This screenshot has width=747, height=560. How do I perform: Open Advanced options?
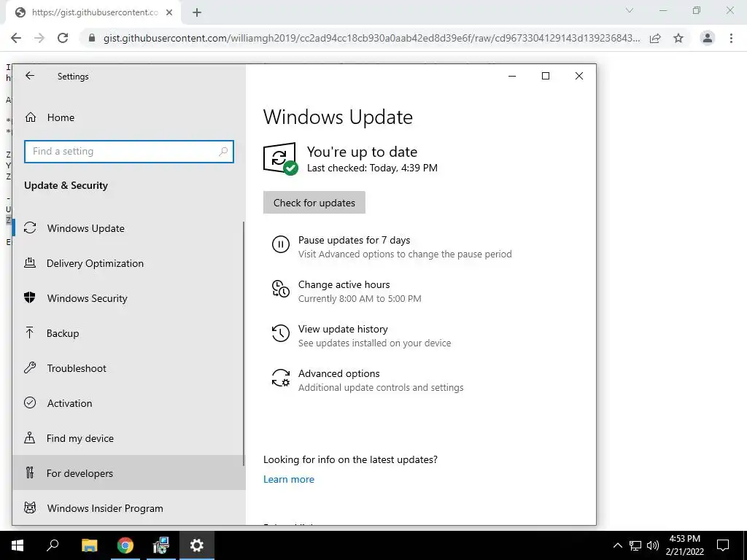[x=338, y=373]
